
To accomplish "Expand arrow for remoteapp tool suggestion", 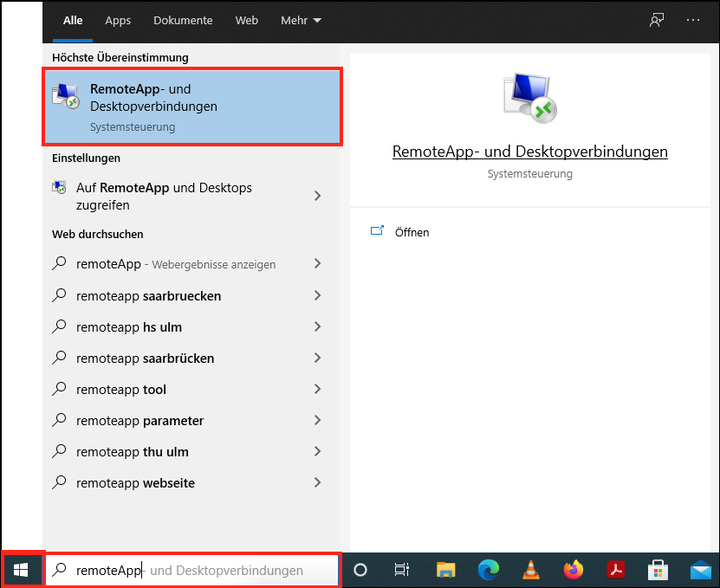I will pos(317,389).
